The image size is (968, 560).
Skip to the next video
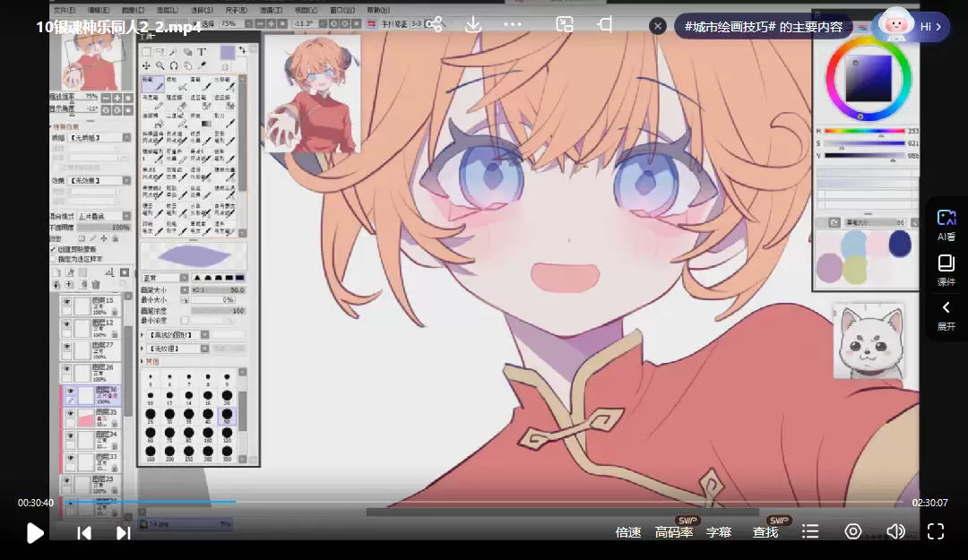(x=124, y=533)
